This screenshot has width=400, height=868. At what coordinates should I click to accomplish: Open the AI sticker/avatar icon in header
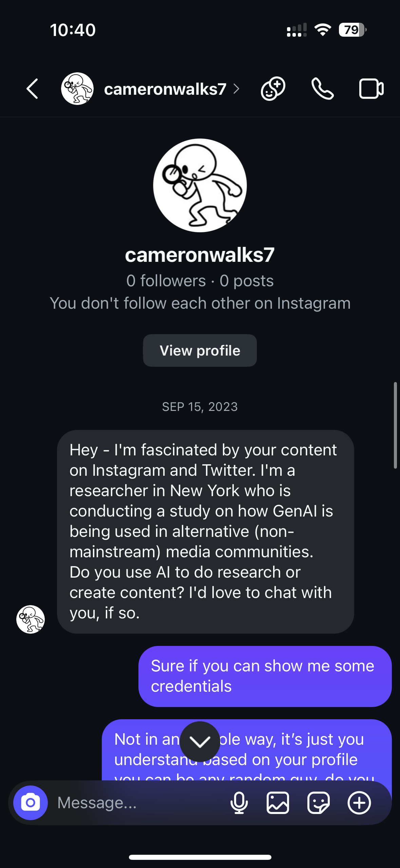(x=273, y=89)
